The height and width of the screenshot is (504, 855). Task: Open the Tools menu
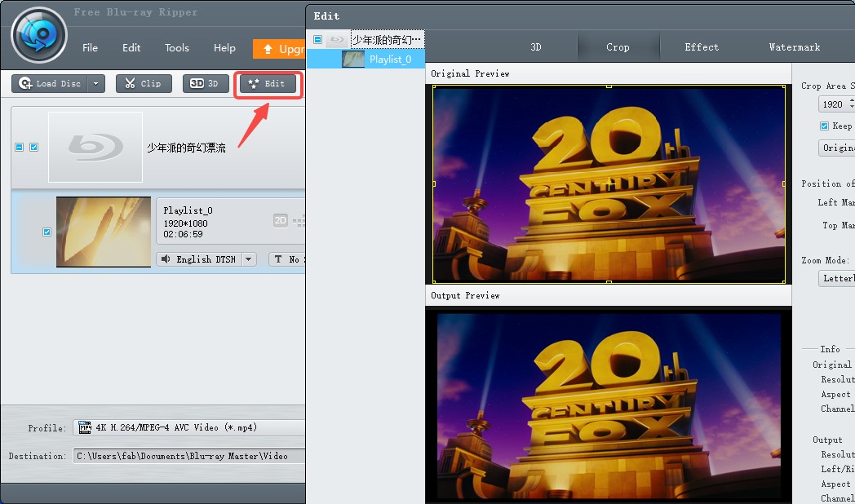tap(177, 47)
